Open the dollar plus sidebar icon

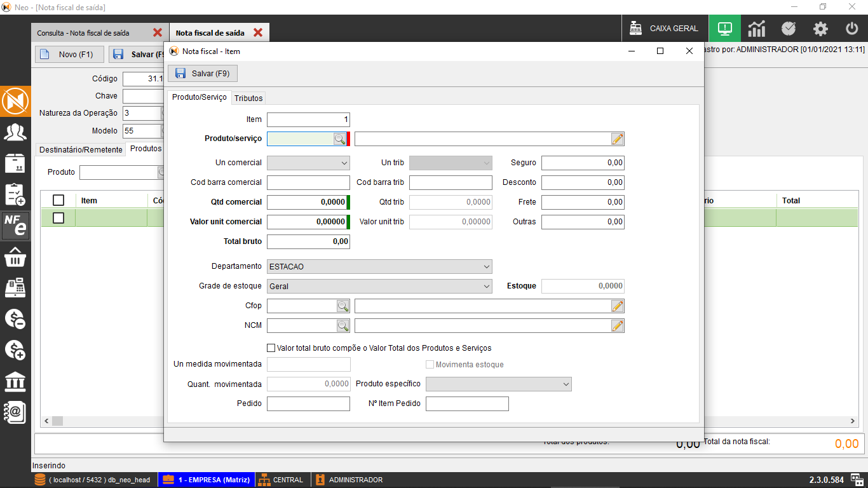click(x=15, y=350)
